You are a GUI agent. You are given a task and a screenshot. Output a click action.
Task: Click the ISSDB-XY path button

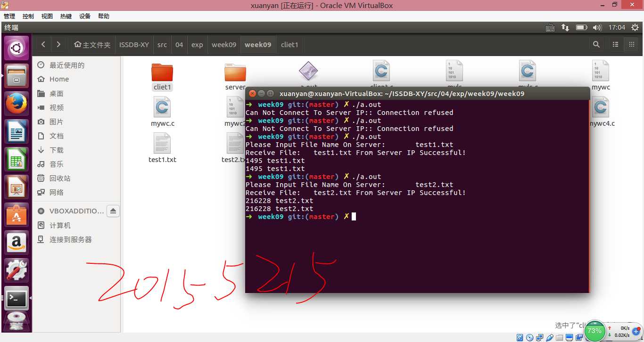click(x=134, y=45)
